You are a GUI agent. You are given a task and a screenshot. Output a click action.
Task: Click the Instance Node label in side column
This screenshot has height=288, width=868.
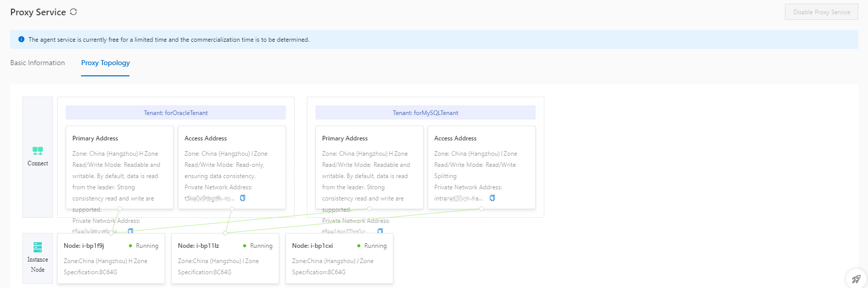click(38, 265)
